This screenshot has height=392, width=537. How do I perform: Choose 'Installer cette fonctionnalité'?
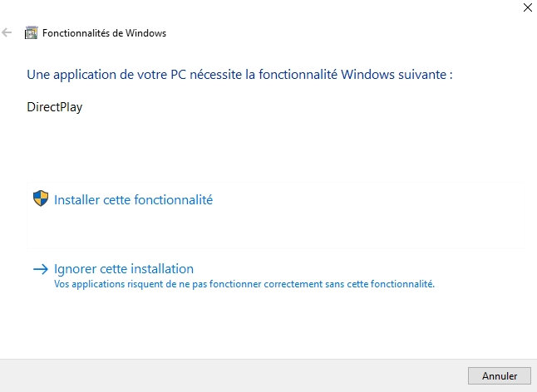(x=133, y=199)
